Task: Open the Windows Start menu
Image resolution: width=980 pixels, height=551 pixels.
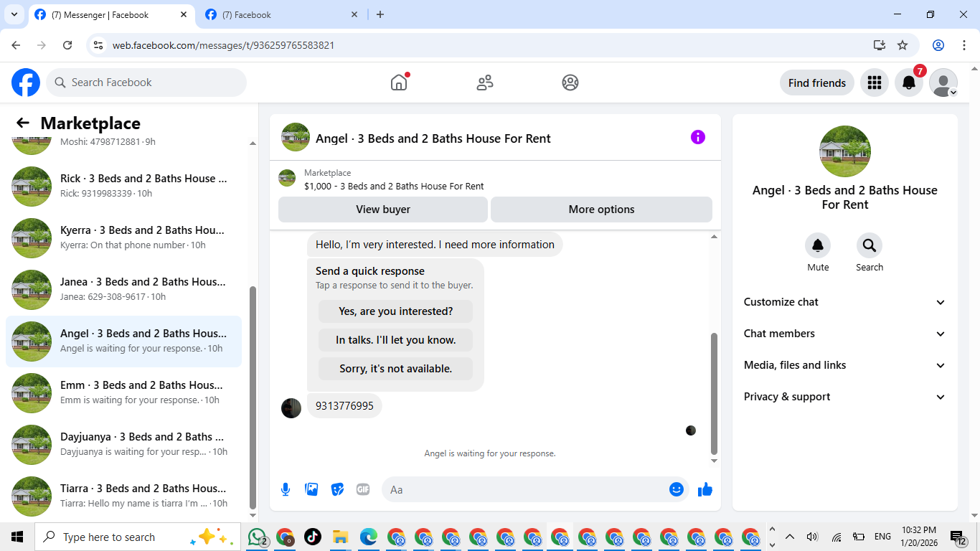Action: pyautogui.click(x=17, y=537)
